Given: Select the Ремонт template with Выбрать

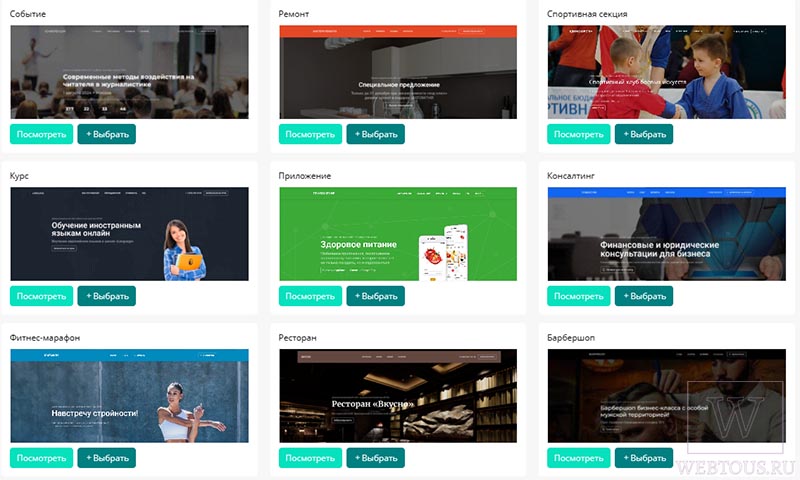Looking at the screenshot, I should 376,134.
